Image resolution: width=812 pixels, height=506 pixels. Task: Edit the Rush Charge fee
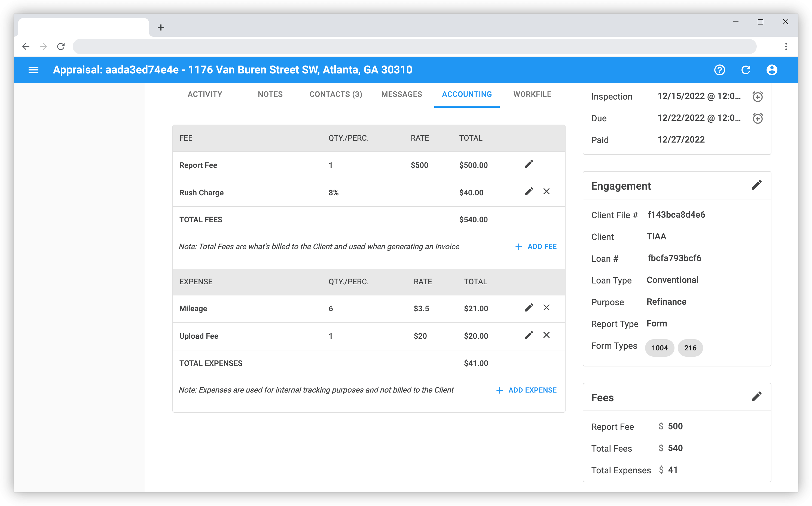pos(529,192)
